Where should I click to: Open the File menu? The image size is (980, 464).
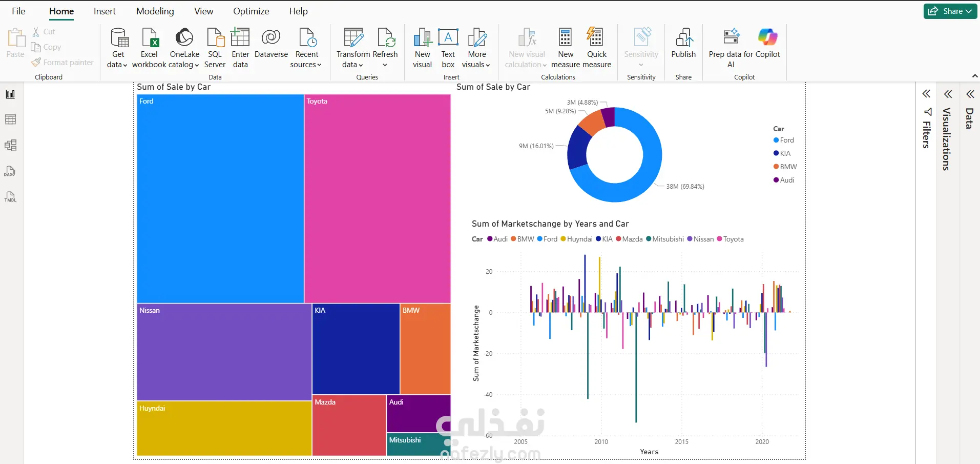pyautogui.click(x=18, y=11)
